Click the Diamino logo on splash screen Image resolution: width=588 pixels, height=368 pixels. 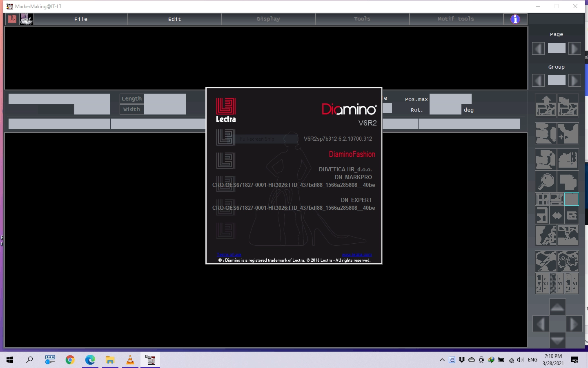tap(349, 109)
